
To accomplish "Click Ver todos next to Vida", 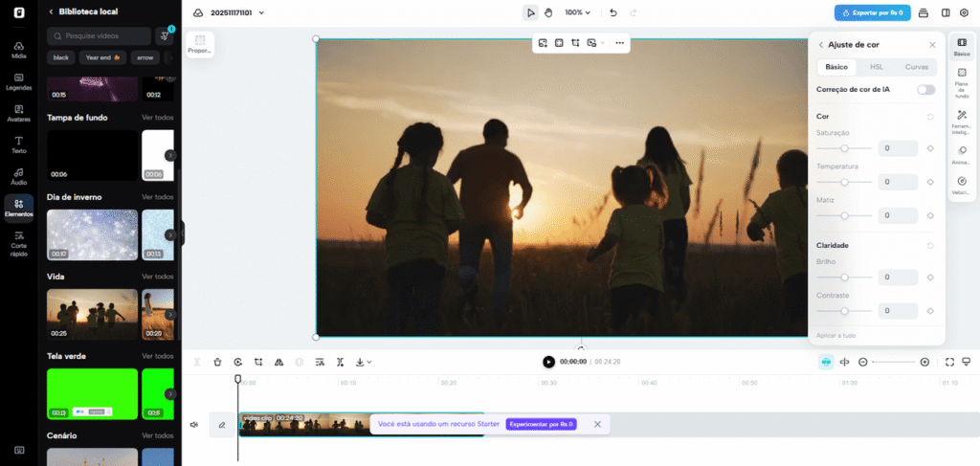I will [x=158, y=277].
